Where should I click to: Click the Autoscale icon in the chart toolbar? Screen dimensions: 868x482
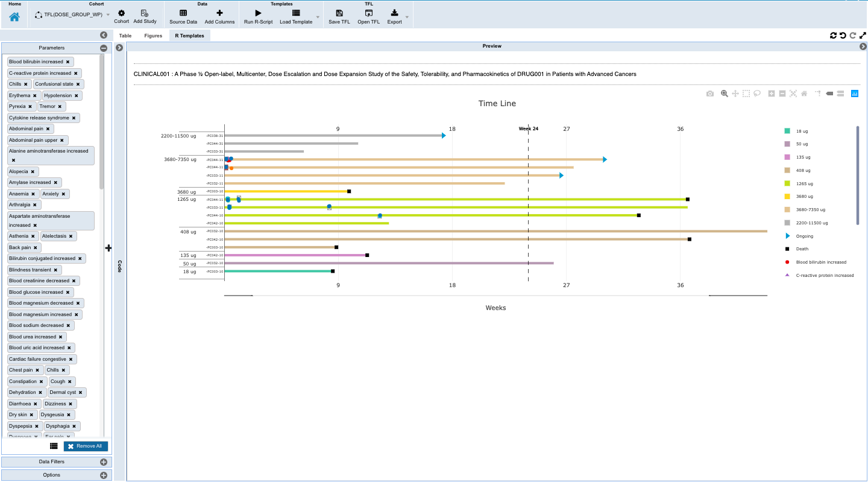793,94
